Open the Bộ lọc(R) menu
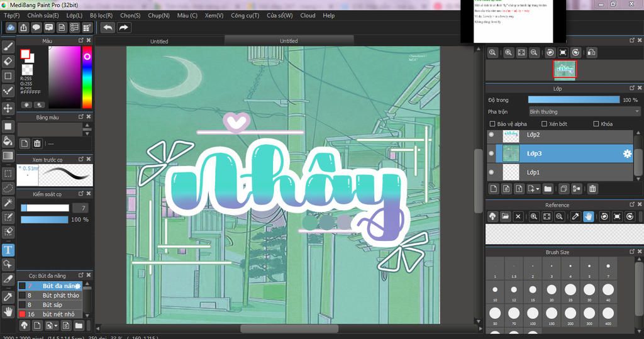This screenshot has width=644, height=339. [x=101, y=15]
